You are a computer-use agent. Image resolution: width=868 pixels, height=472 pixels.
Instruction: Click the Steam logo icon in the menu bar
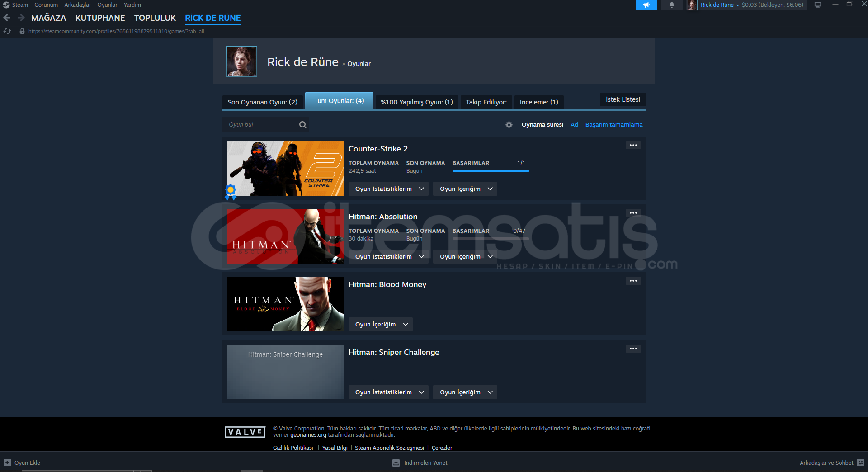[x=6, y=5]
